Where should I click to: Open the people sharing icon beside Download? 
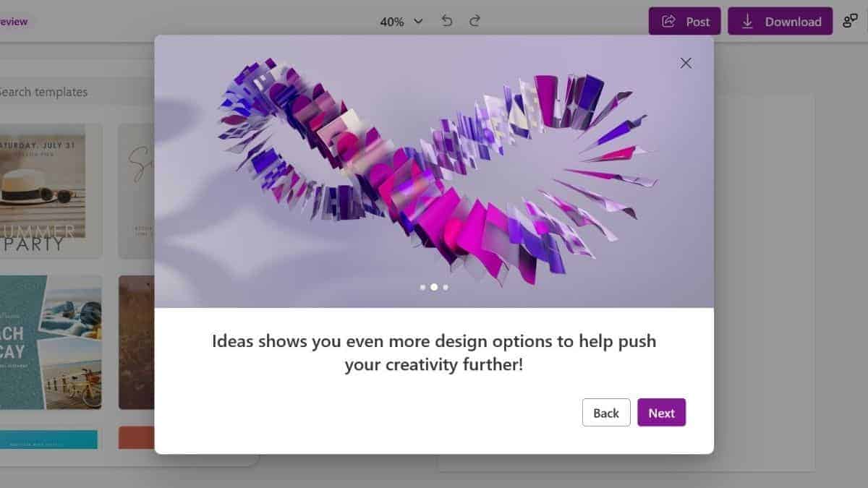850,21
